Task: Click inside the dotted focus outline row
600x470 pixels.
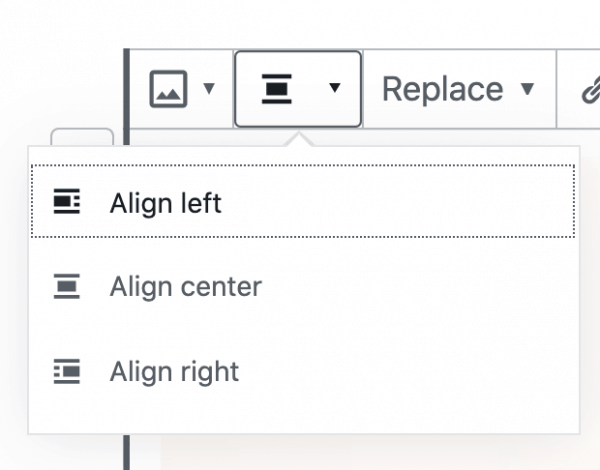Action: (x=303, y=201)
